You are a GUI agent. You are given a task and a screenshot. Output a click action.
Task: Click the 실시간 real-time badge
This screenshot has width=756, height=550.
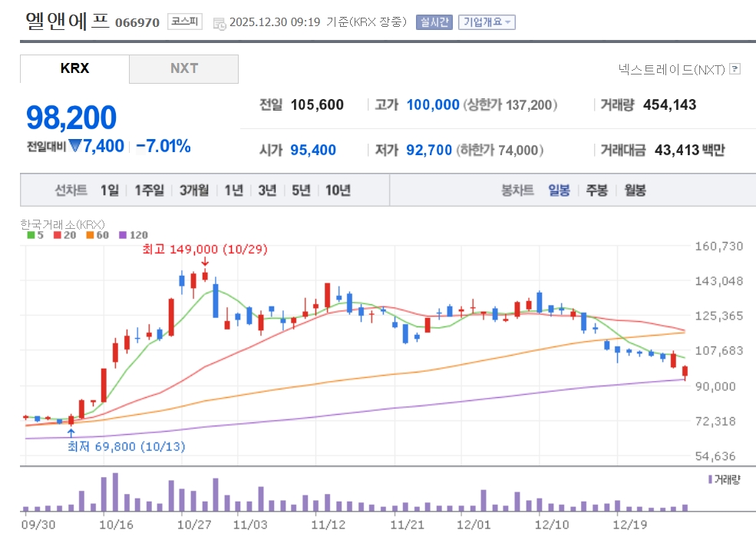point(434,22)
